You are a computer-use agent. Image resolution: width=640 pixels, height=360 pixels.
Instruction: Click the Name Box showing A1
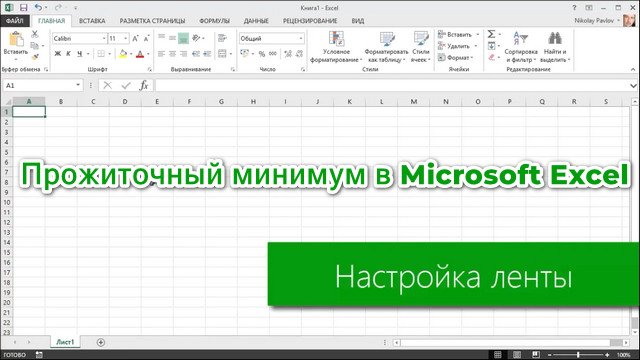point(43,85)
